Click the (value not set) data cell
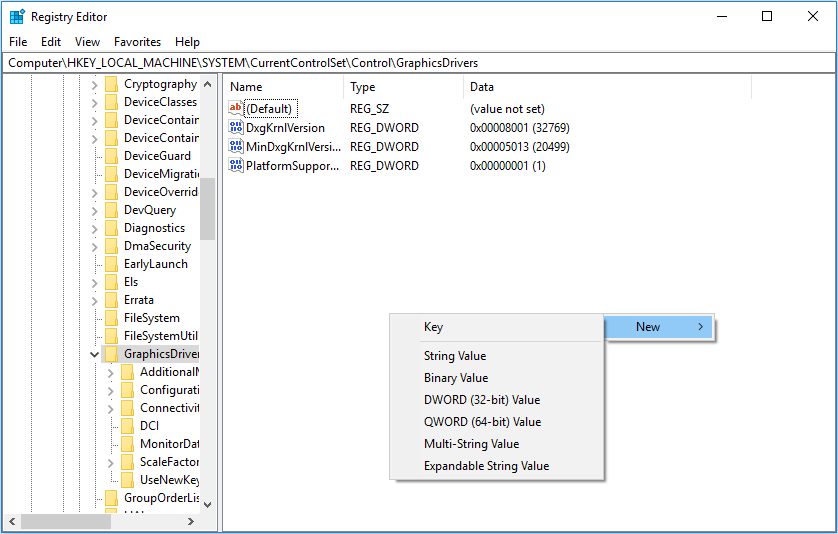This screenshot has width=838, height=534. 507,109
